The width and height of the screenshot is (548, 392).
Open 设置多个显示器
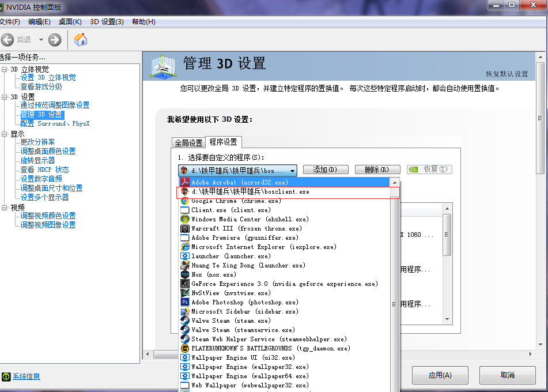coord(44,197)
